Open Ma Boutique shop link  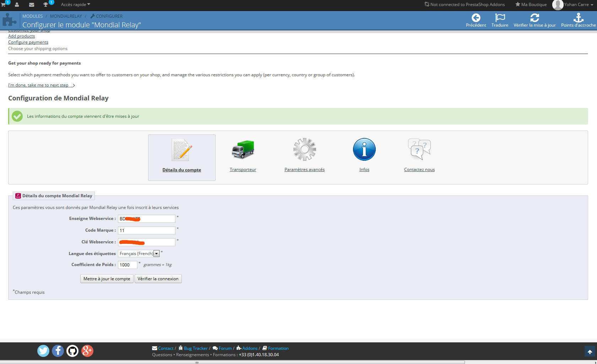pos(531,5)
